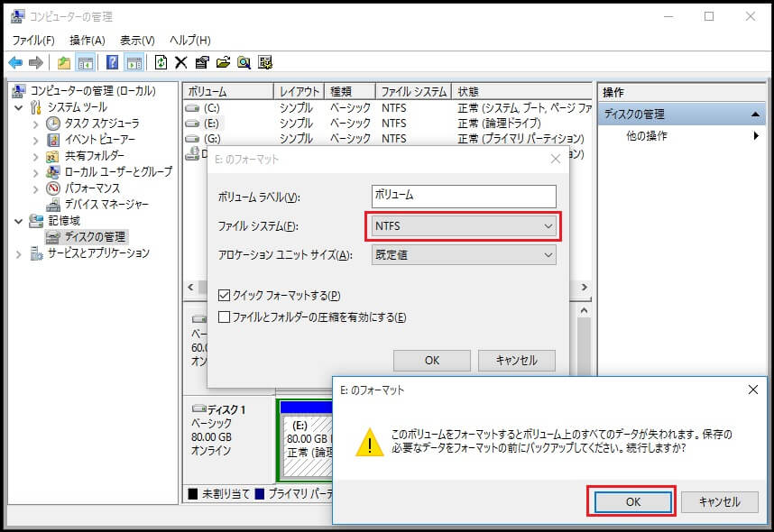The height and width of the screenshot is (532, 774).
Task: Collapse the システム ツール tree node
Action: click(19, 107)
